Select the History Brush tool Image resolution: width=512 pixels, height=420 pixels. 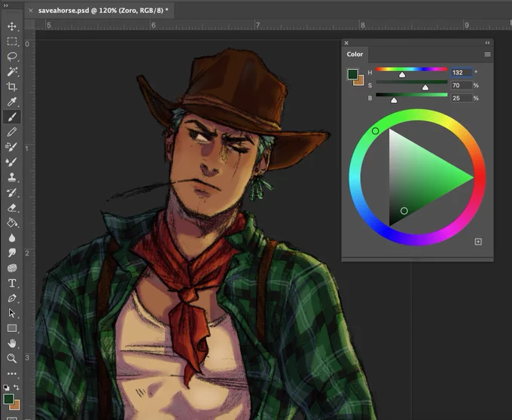tap(12, 192)
